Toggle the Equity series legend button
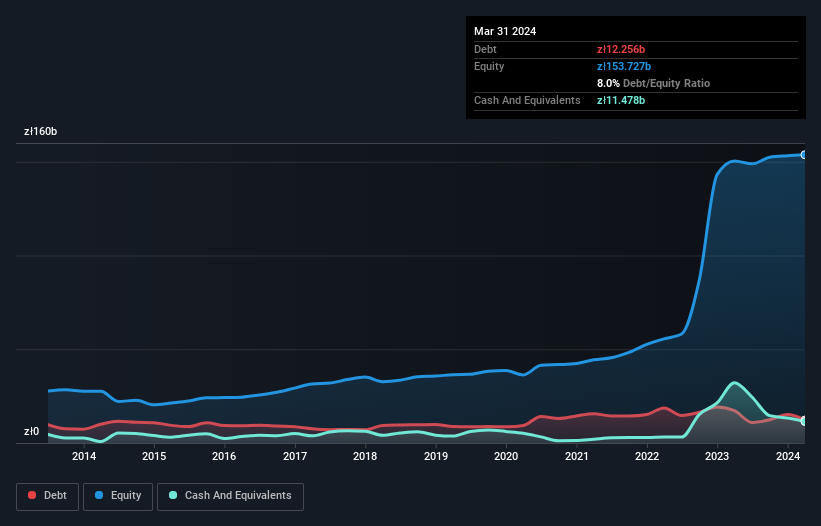The height and width of the screenshot is (526, 821). click(118, 496)
